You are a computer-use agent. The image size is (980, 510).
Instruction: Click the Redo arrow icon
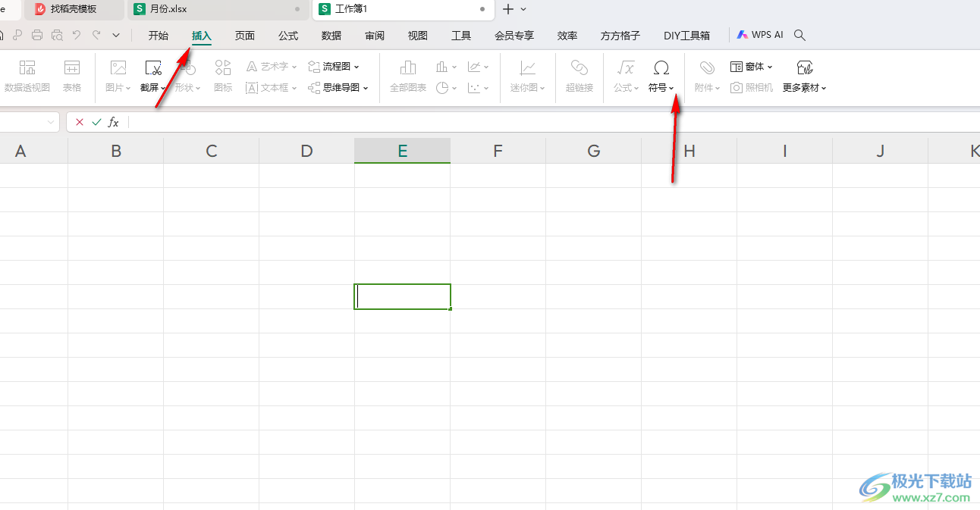(x=96, y=35)
